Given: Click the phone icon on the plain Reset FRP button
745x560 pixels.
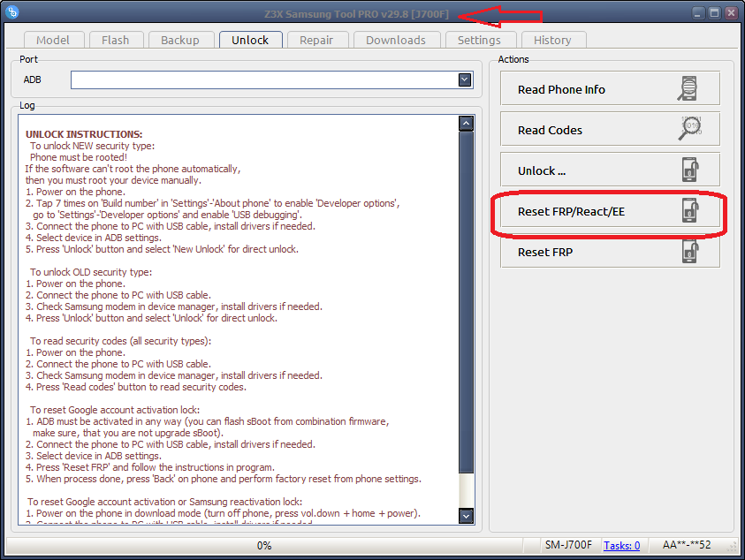Looking at the screenshot, I should [x=690, y=251].
